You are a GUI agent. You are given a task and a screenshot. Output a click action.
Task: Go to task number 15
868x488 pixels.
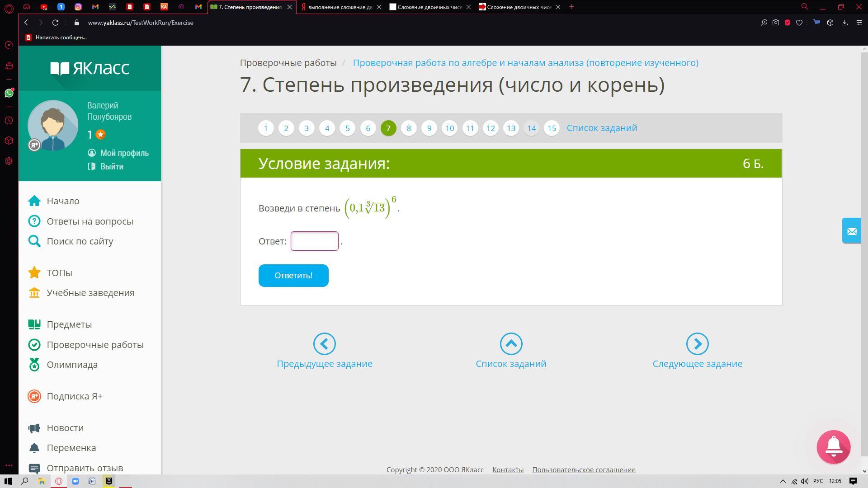(x=552, y=128)
